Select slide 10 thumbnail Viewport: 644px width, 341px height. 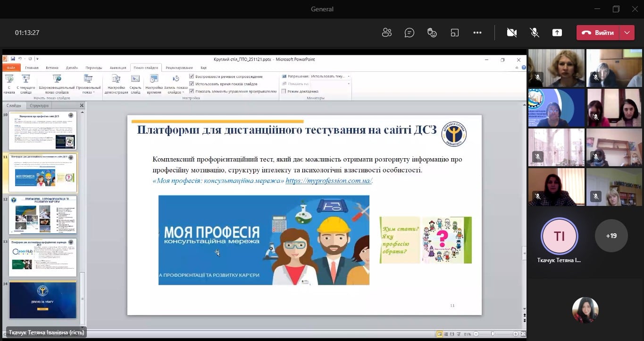coord(42,131)
